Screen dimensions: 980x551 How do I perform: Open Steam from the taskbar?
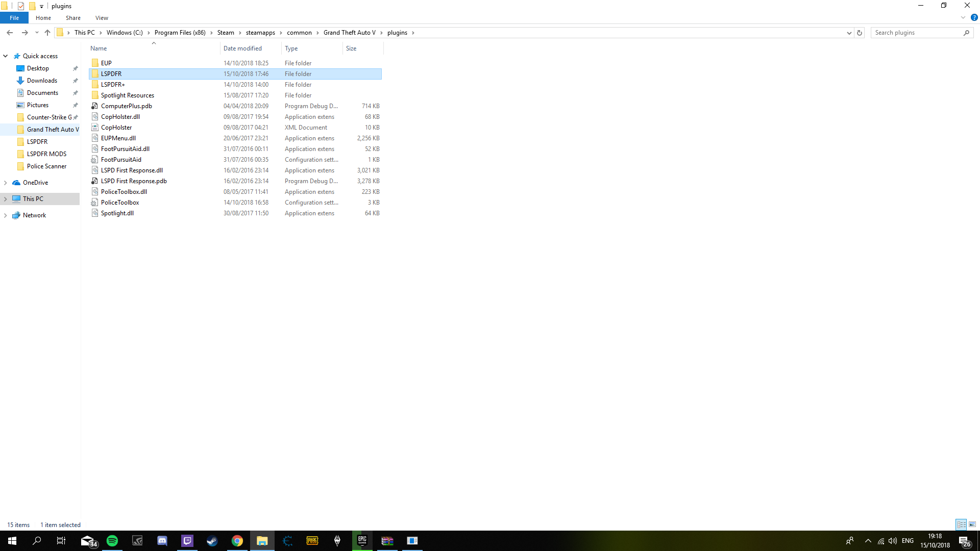212,541
